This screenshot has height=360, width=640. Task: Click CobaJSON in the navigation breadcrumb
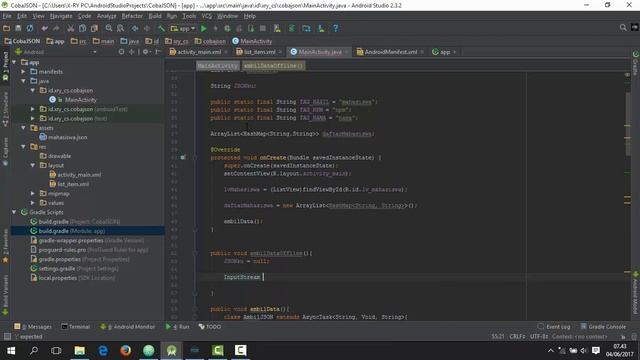[x=22, y=41]
